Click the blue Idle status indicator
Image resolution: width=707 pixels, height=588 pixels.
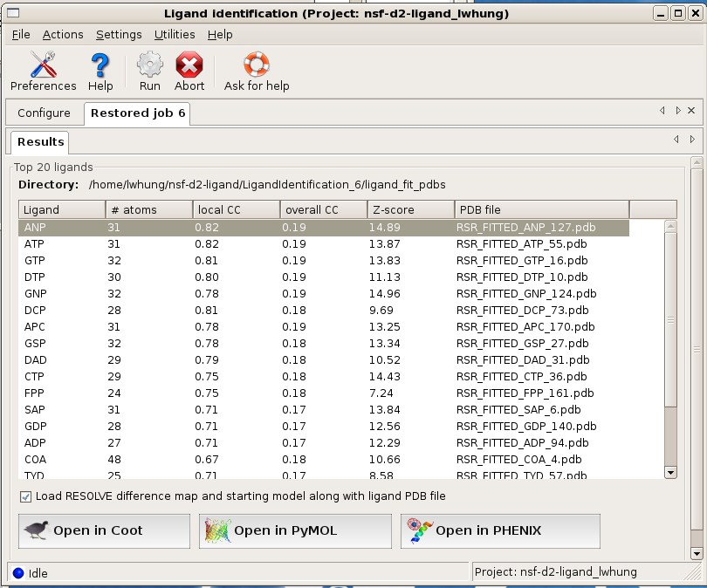[x=17, y=573]
